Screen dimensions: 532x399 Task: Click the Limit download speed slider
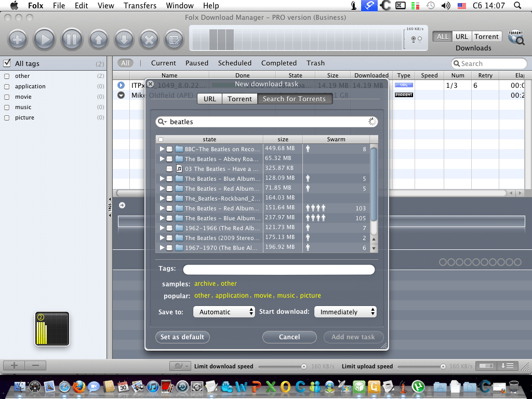282,366
